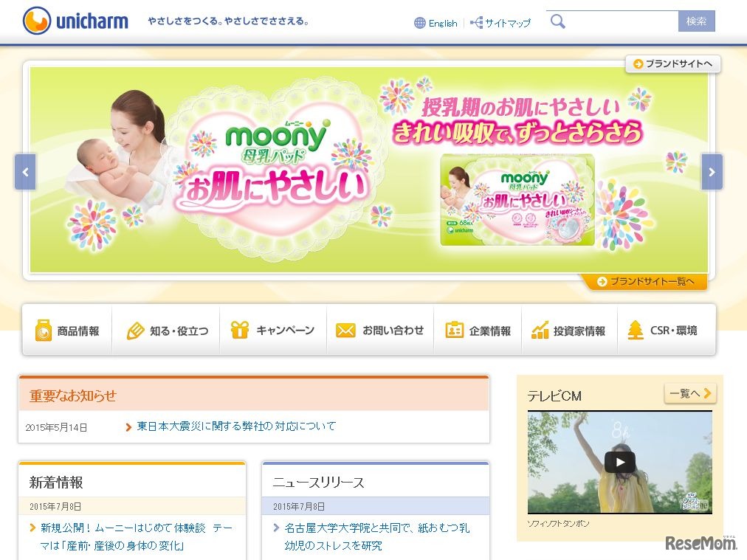This screenshot has height=560, width=747.
Task: Show the previous banner slide
Action: [25, 172]
